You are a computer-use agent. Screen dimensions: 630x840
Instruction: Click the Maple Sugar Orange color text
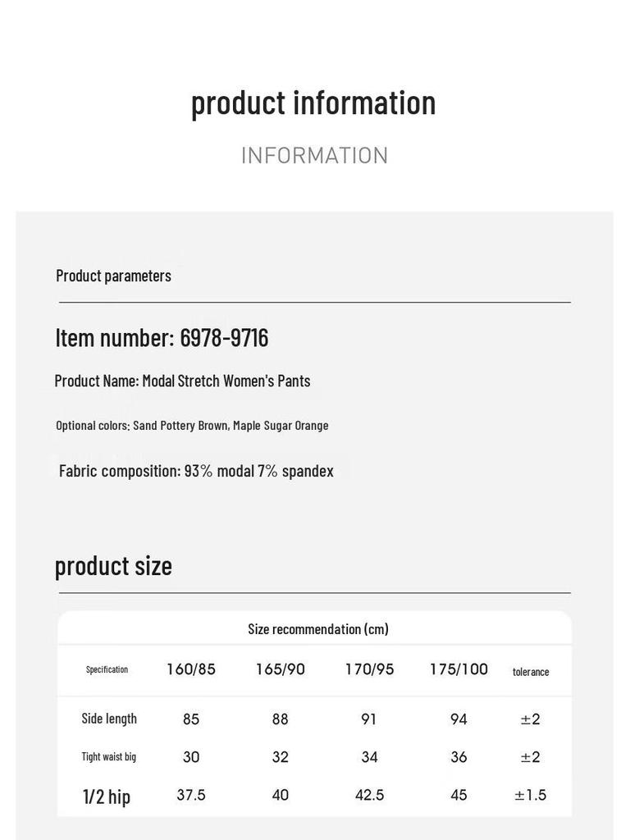pos(281,425)
